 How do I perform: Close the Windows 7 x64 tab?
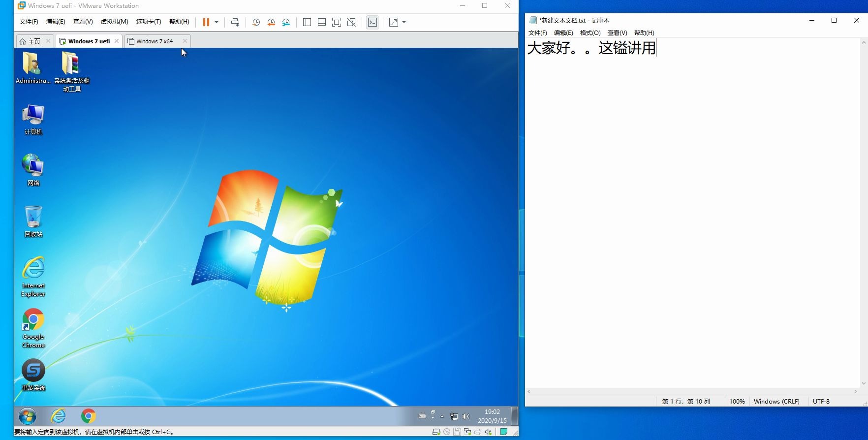point(185,41)
